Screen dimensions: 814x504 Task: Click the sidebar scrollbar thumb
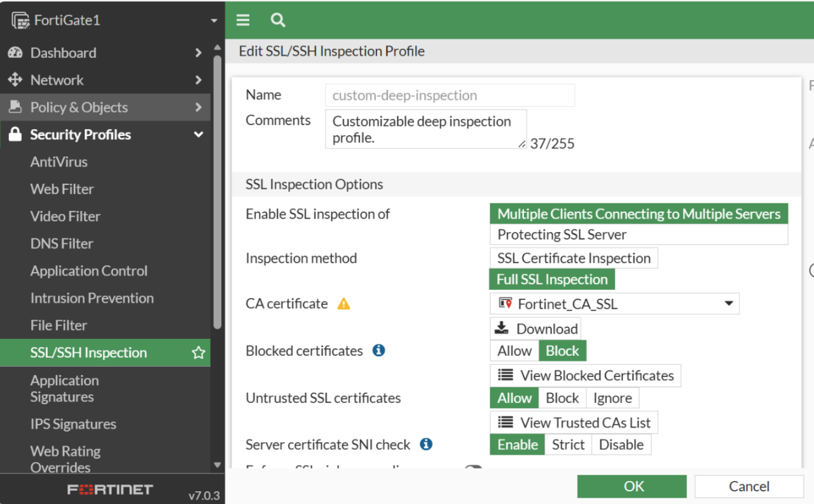217,192
